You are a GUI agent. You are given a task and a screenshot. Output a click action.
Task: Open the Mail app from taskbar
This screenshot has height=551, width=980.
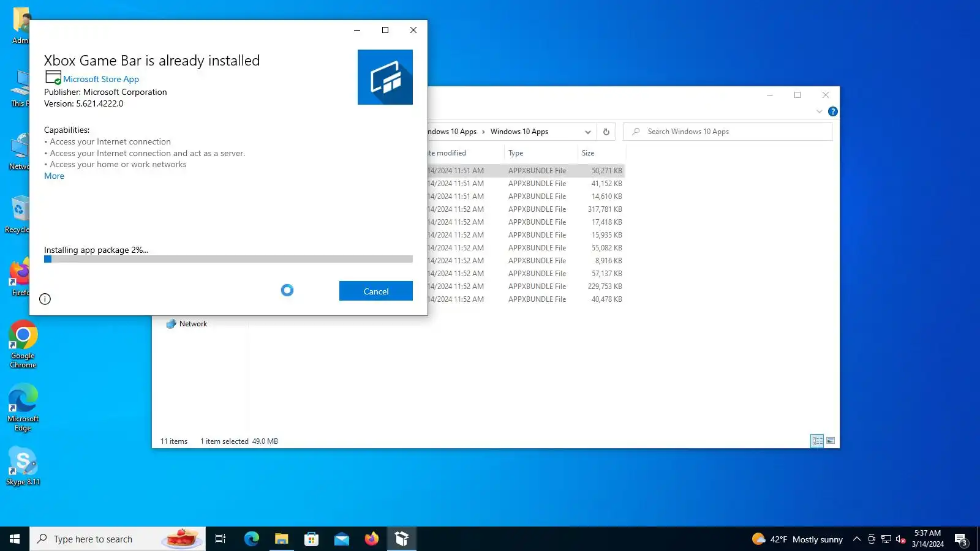[341, 539]
